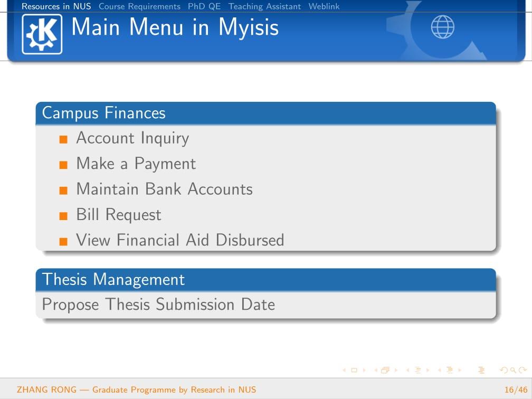This screenshot has height=399, width=532.
Task: Click the go-forward curved arrow icon
Action: [x=522, y=370]
